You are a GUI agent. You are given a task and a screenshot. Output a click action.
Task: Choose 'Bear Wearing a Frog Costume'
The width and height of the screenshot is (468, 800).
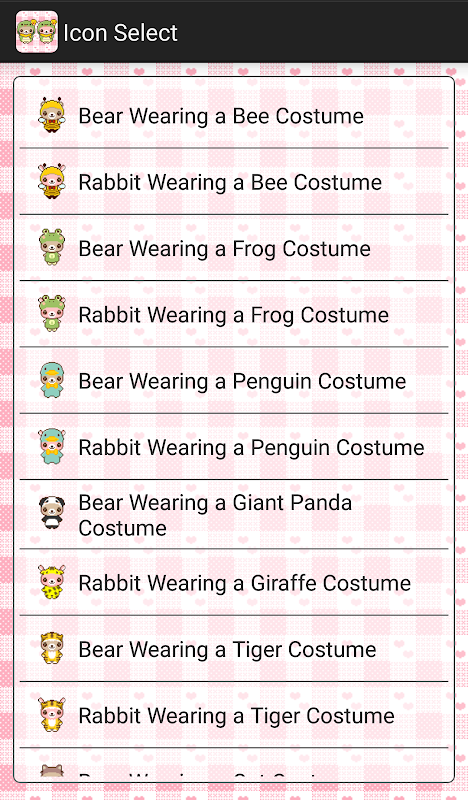coord(234,248)
